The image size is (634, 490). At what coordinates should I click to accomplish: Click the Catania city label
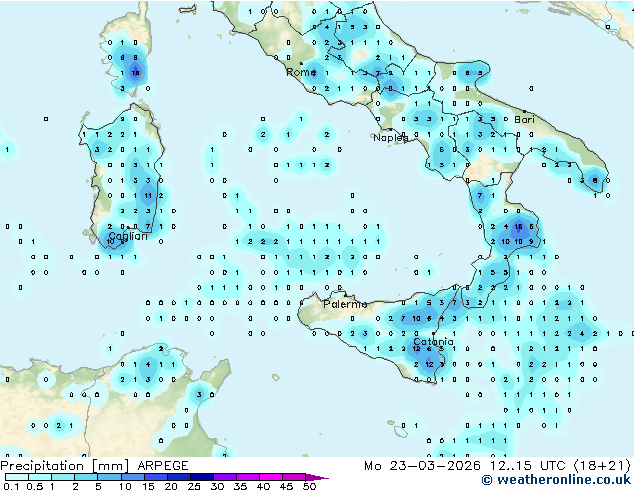pyautogui.click(x=433, y=342)
